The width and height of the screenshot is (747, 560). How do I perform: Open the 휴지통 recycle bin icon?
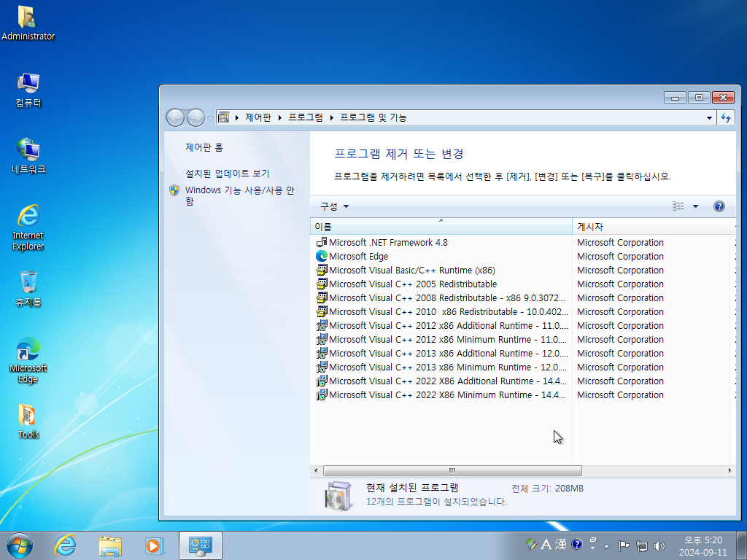pyautogui.click(x=28, y=289)
